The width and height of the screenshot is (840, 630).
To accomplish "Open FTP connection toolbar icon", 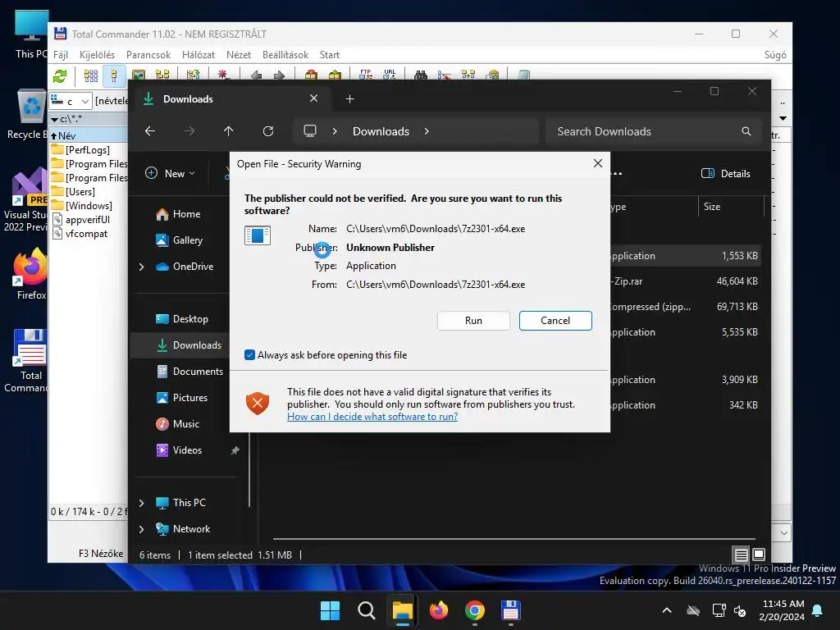I will (x=366, y=75).
